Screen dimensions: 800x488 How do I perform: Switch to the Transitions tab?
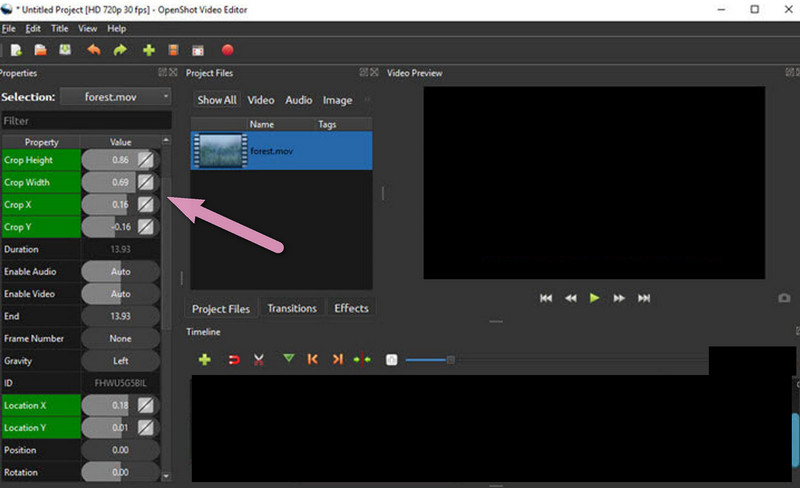(x=292, y=308)
